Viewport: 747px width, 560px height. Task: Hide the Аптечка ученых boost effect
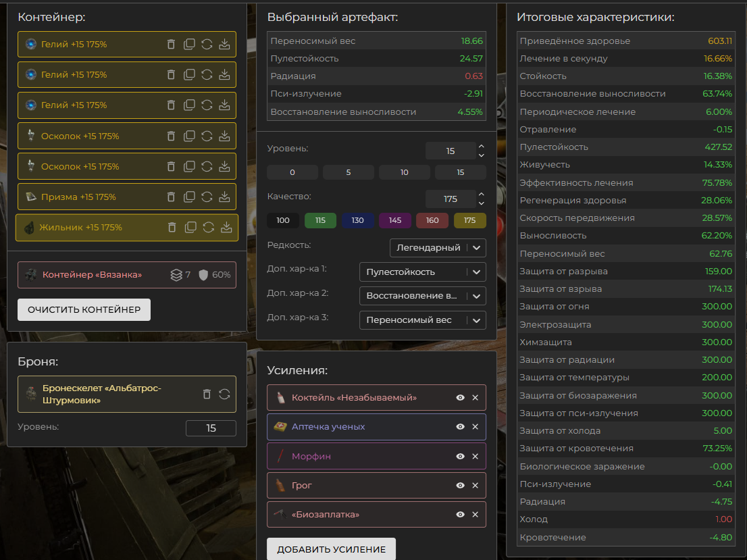[460, 427]
